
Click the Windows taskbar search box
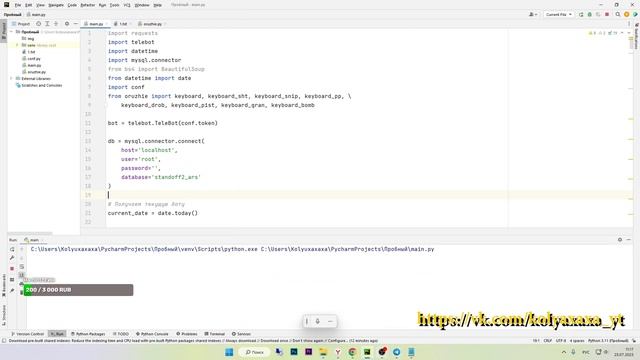[x=255, y=352]
